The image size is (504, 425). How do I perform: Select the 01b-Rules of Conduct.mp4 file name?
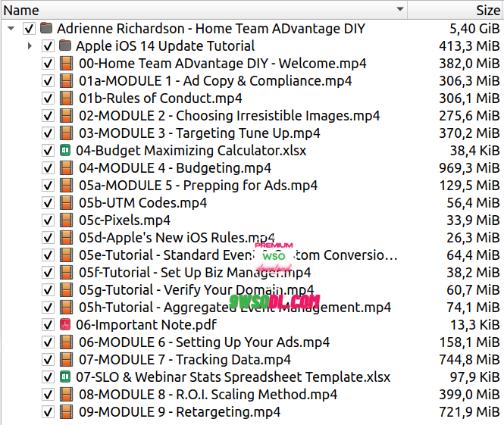pyautogui.click(x=161, y=98)
